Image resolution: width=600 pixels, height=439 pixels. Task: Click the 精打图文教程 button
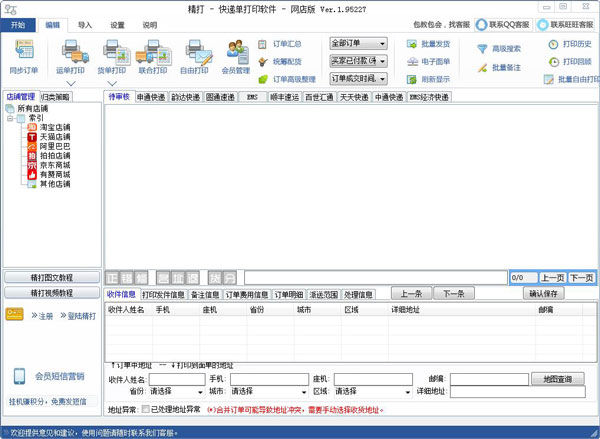click(x=52, y=277)
